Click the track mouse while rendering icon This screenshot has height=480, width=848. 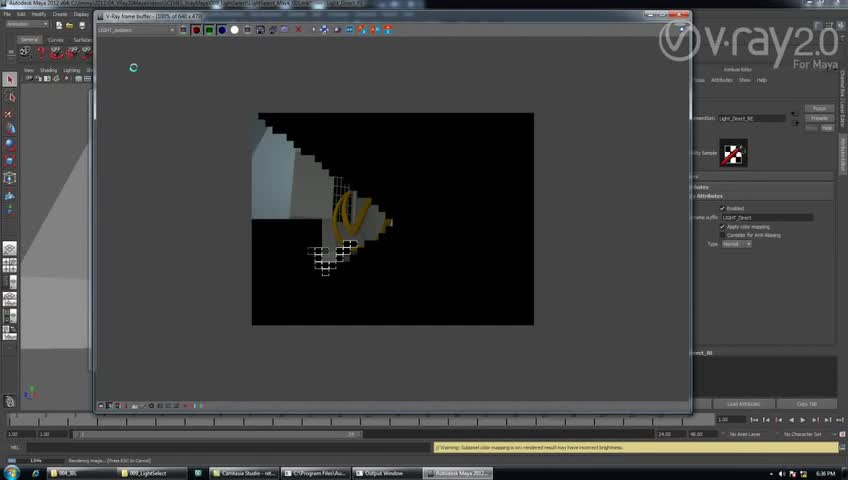tap(313, 30)
